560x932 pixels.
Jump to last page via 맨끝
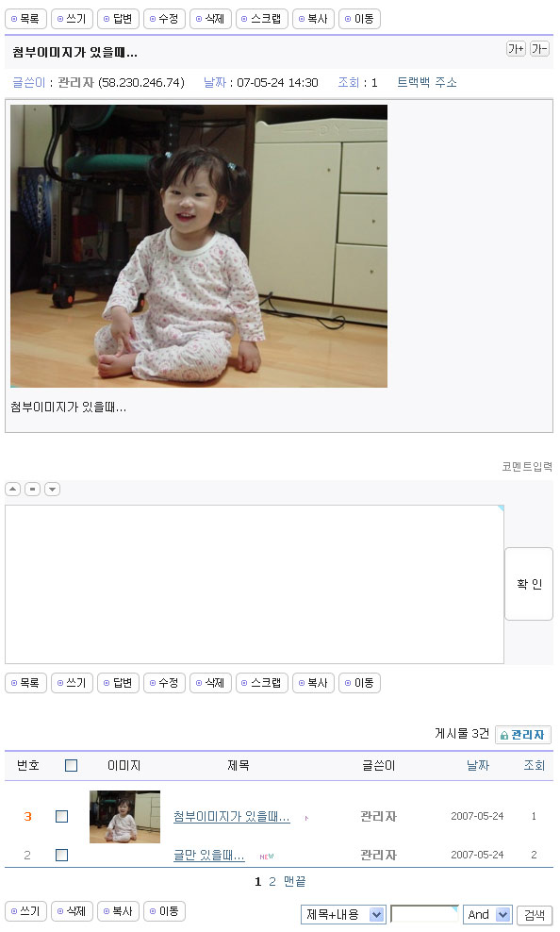point(294,881)
